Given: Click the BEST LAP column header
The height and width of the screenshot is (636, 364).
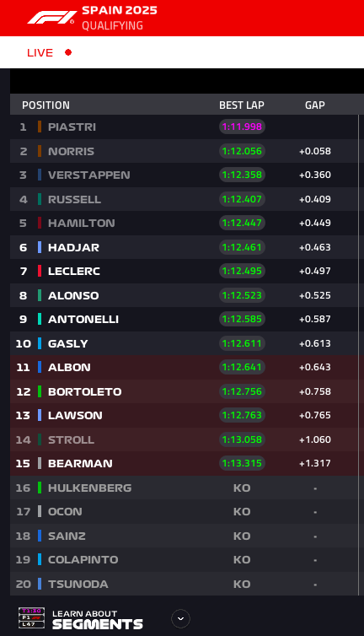Looking at the screenshot, I should click(242, 105).
